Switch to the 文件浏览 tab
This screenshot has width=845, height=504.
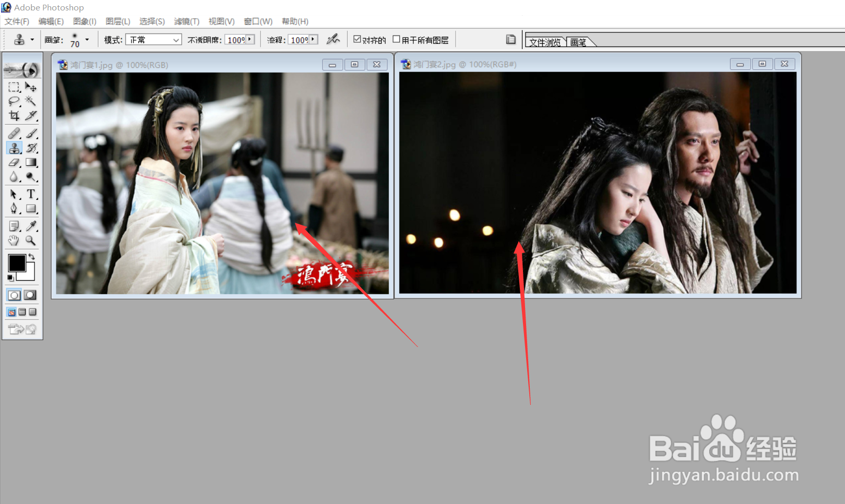[x=545, y=42]
